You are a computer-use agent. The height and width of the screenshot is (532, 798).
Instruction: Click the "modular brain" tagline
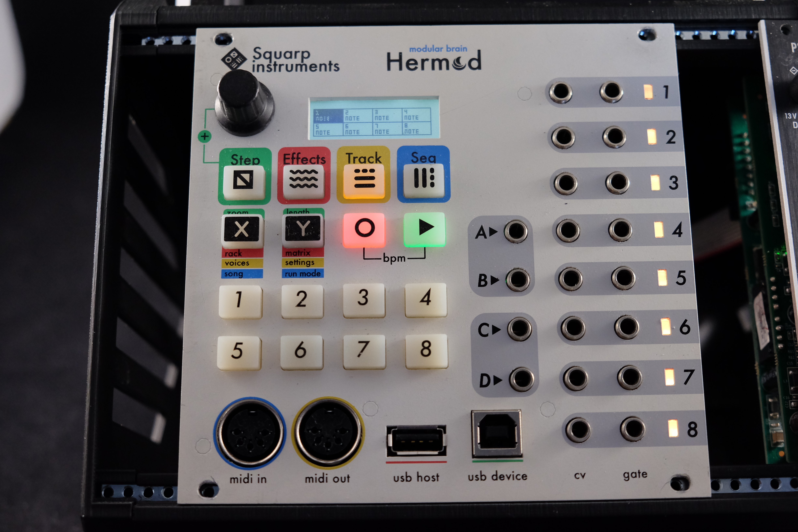[x=438, y=49]
